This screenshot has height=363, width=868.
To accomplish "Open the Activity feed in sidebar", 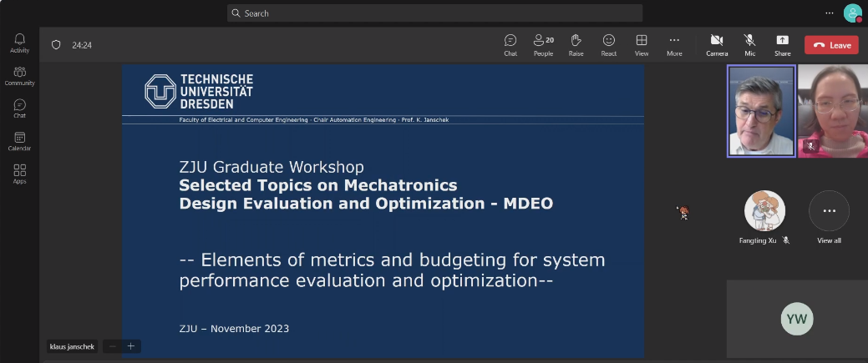I will tap(20, 43).
